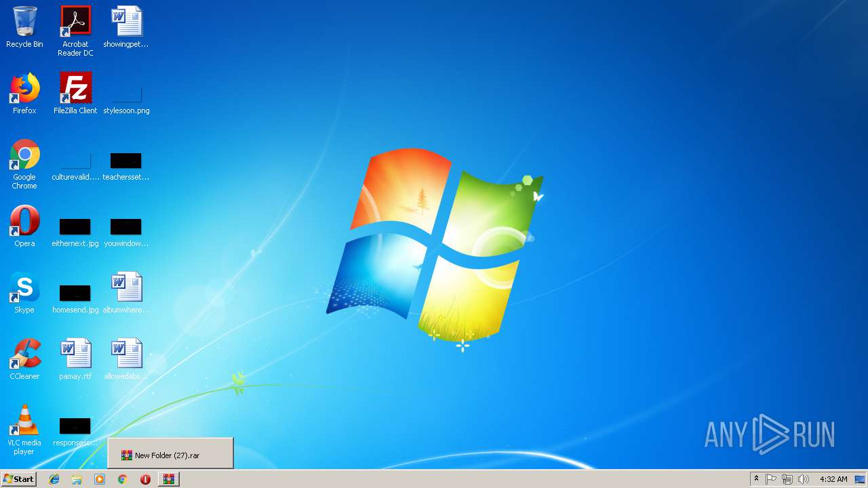
Task: Select the showingpet Word document icon
Action: click(126, 27)
